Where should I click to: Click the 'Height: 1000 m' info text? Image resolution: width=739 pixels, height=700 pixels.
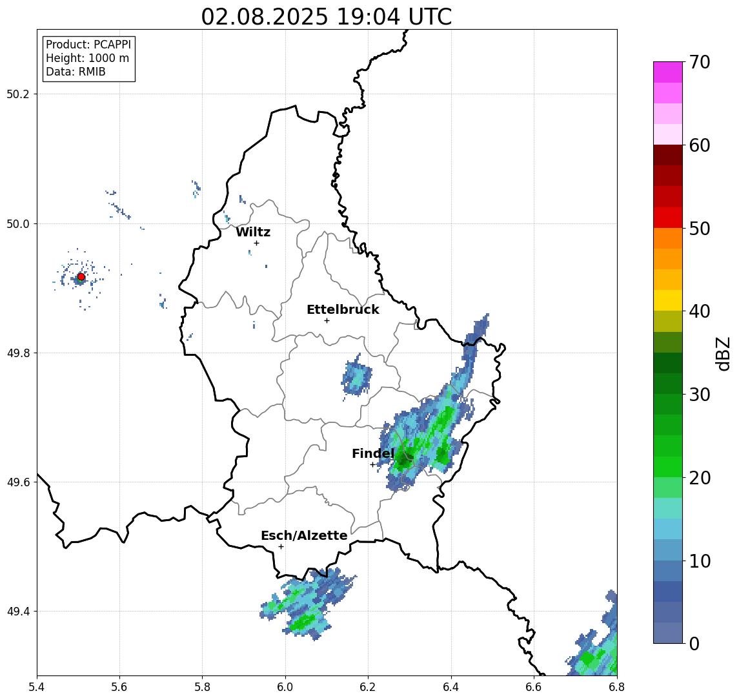click(x=87, y=58)
